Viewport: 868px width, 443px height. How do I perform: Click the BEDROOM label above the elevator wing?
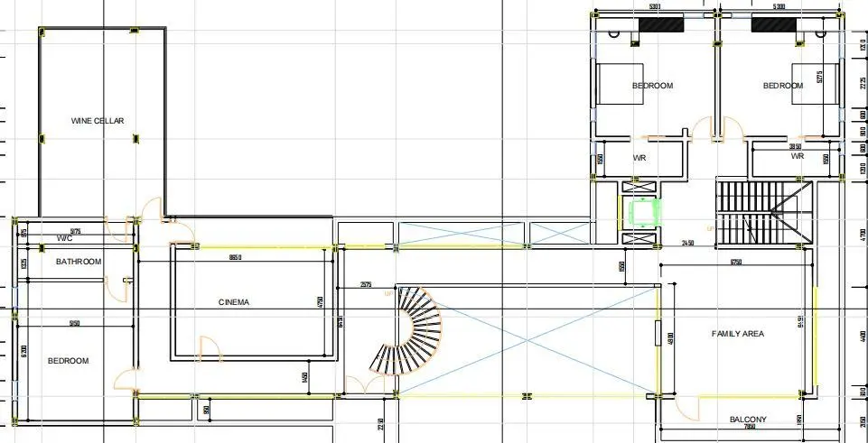tap(653, 86)
